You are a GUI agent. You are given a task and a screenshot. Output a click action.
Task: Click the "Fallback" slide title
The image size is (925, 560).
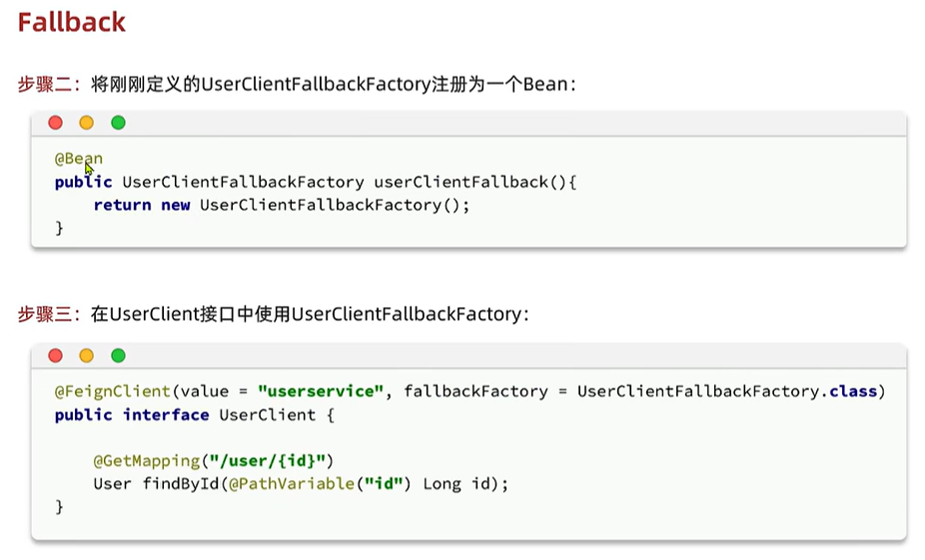tap(72, 23)
